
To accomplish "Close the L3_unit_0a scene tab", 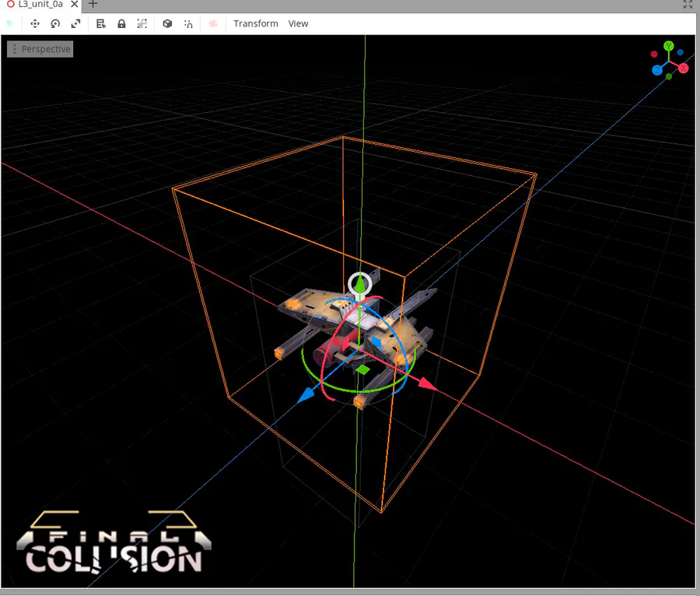I will 75,5.
